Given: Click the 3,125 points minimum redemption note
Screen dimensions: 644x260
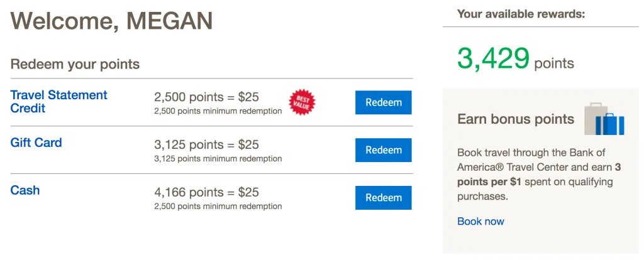Looking at the screenshot, I should pos(218,159).
